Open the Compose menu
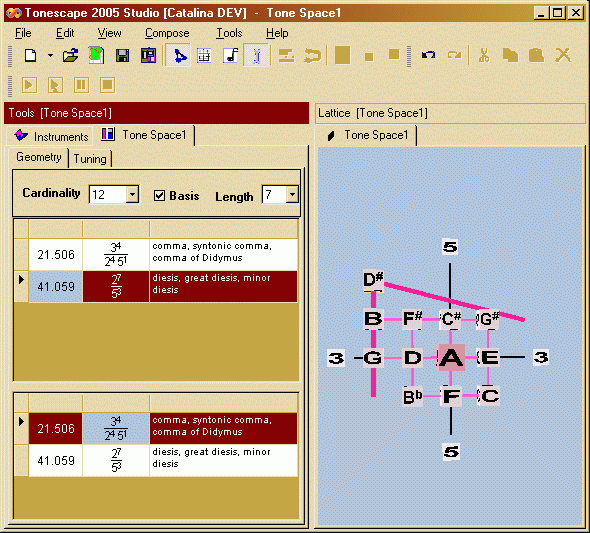Image resolution: width=590 pixels, height=533 pixels. point(167,33)
